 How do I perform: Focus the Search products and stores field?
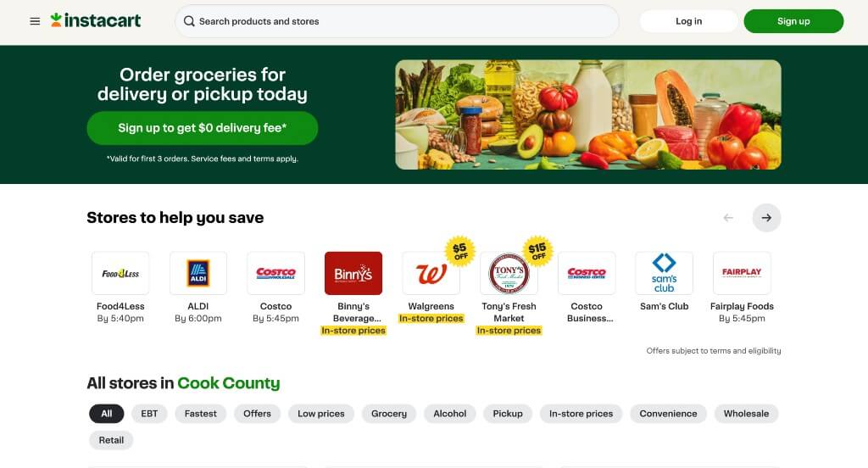point(397,21)
